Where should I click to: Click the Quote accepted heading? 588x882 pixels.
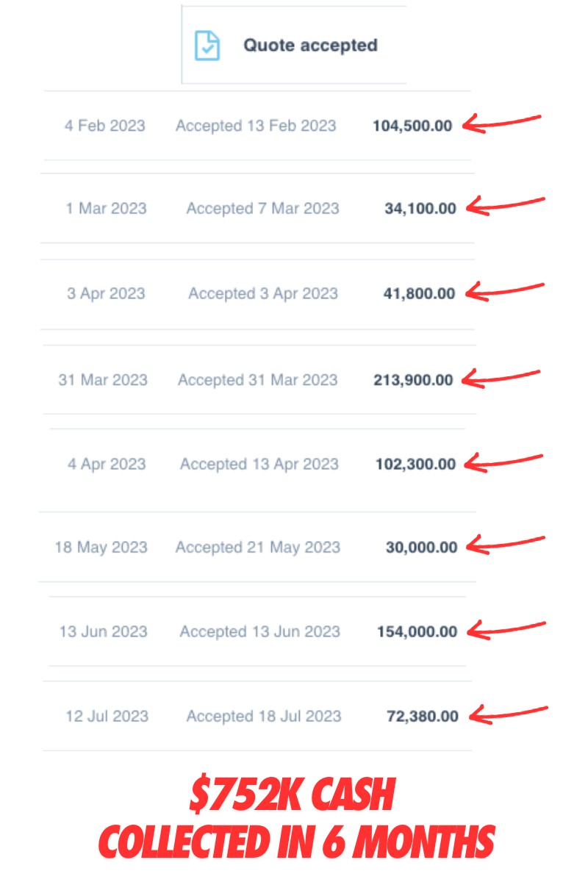point(310,46)
